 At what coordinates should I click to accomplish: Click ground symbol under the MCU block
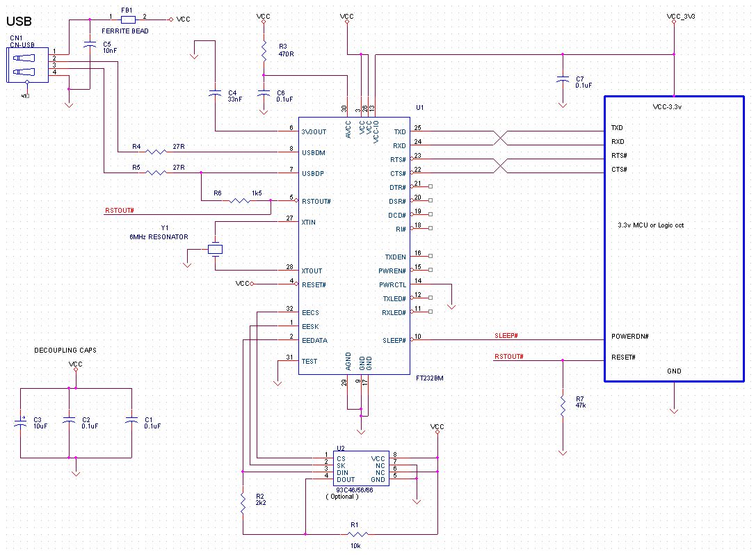click(674, 411)
